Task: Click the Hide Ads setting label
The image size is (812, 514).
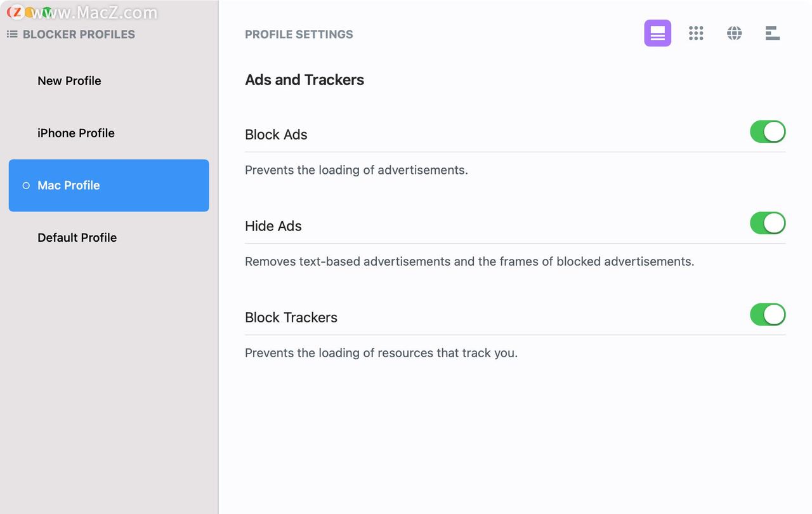Action: point(273,226)
